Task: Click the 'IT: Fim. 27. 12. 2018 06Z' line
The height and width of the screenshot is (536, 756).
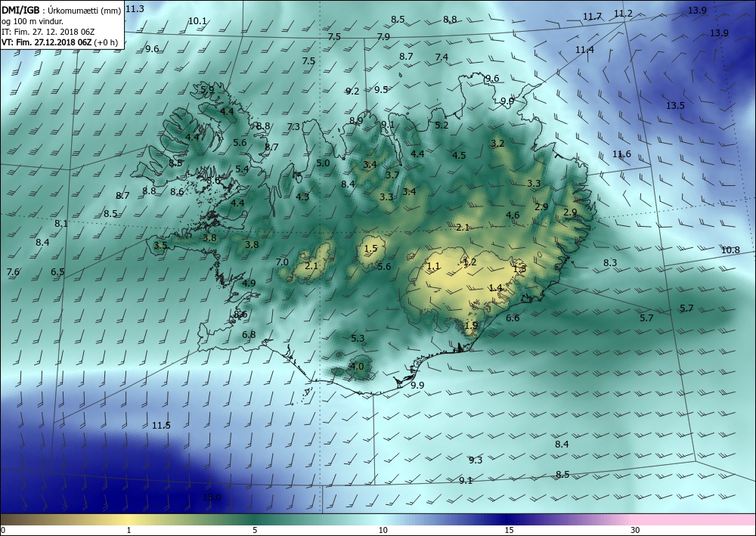Action: 48,32
